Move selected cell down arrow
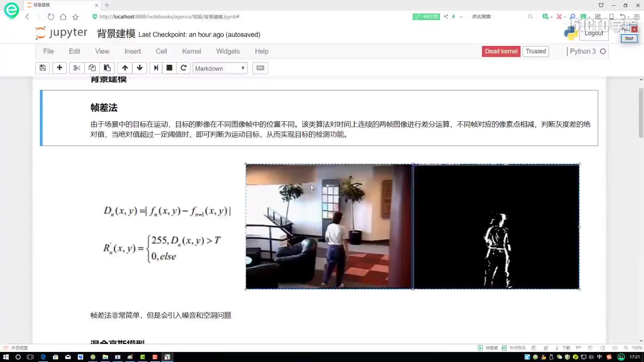 pyautogui.click(x=140, y=68)
